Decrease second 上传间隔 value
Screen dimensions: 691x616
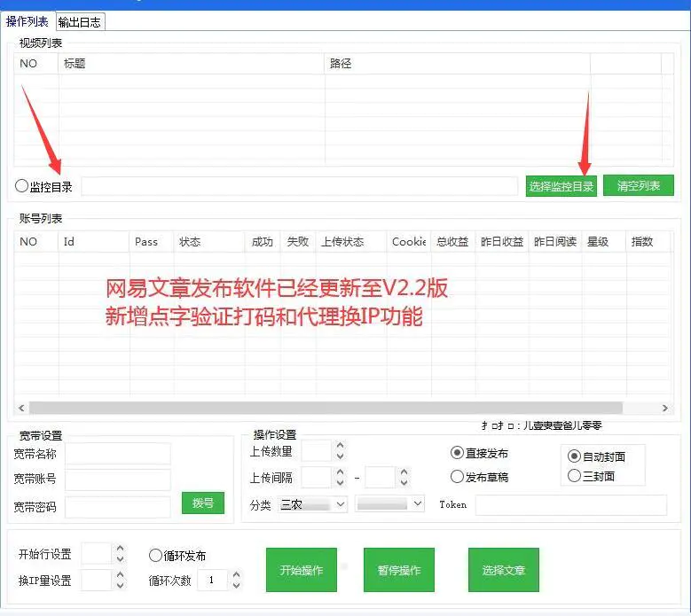(404, 482)
